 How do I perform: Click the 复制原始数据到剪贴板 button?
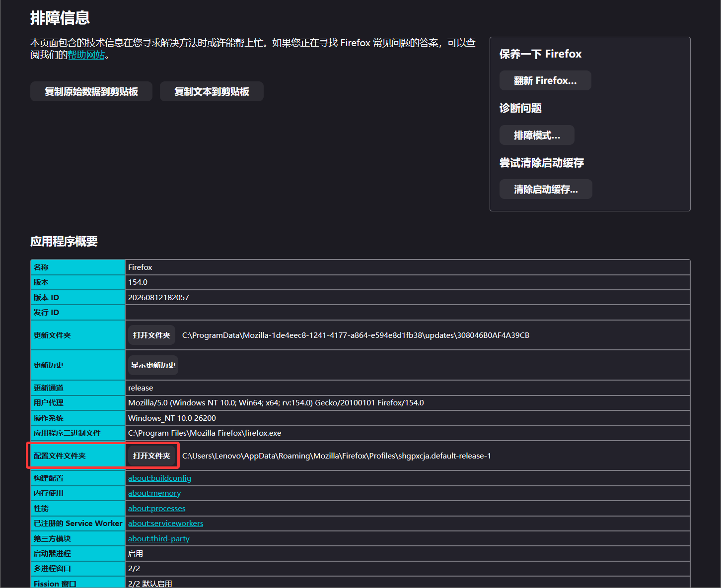click(91, 91)
